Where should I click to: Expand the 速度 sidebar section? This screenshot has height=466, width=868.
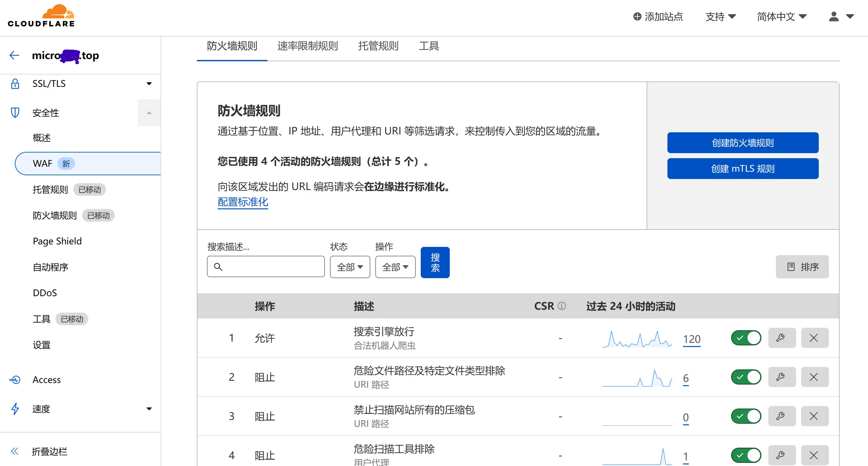[149, 409]
